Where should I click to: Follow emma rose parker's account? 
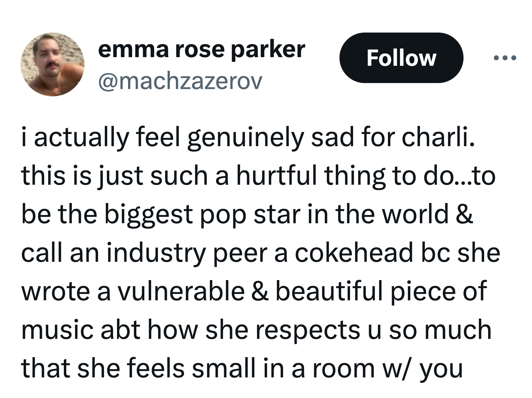[x=401, y=58]
